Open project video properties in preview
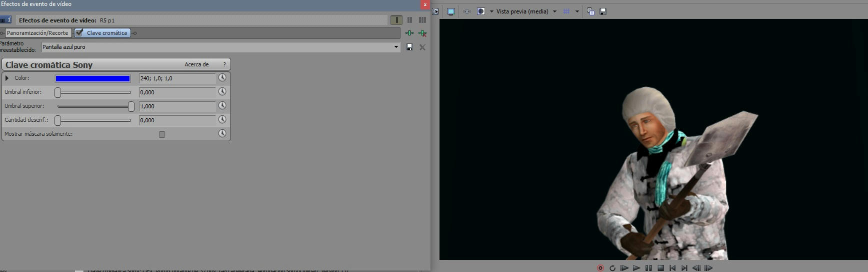Screen dimensions: 868x272 click(435, 11)
